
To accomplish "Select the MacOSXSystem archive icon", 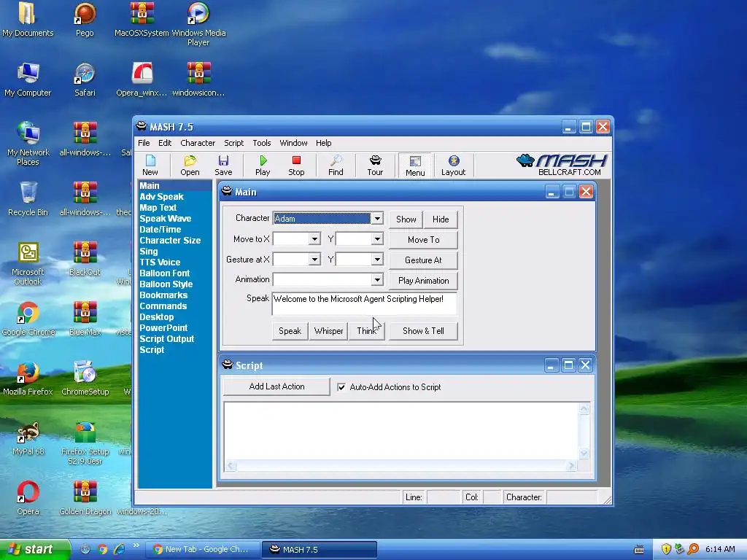I will (x=142, y=20).
